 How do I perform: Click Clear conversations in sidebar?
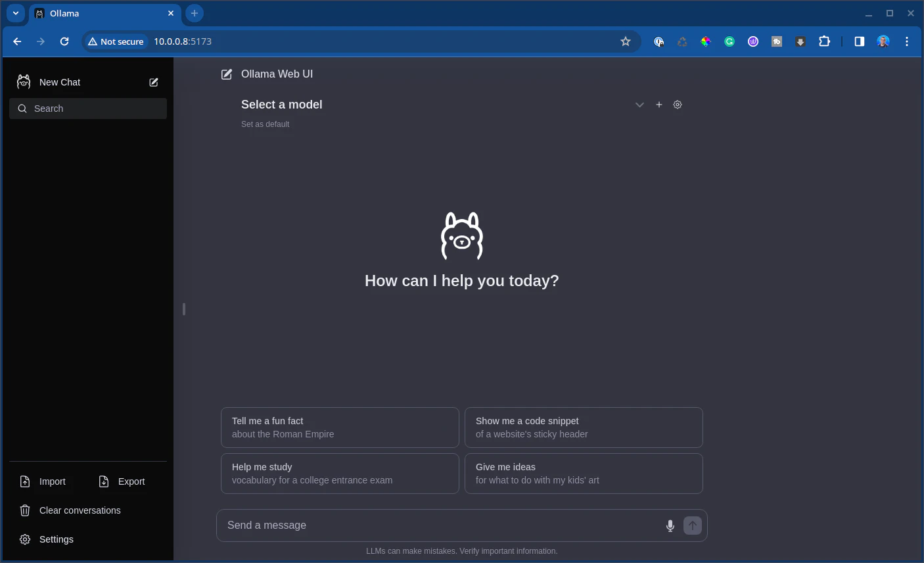tap(88, 510)
